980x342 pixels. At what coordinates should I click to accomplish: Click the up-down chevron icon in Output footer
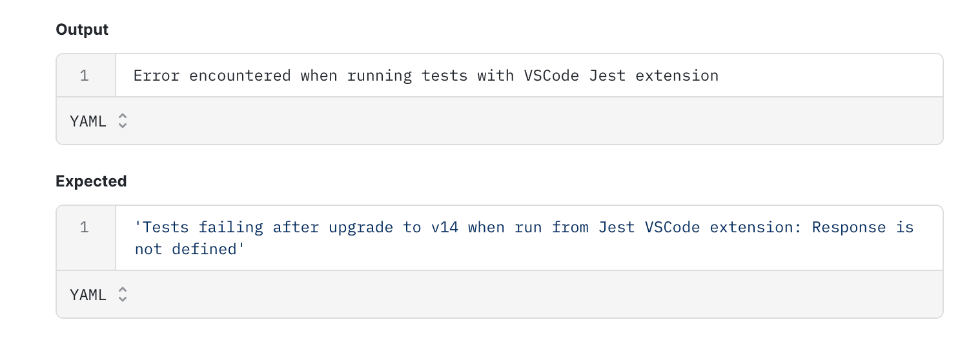pyautogui.click(x=123, y=121)
